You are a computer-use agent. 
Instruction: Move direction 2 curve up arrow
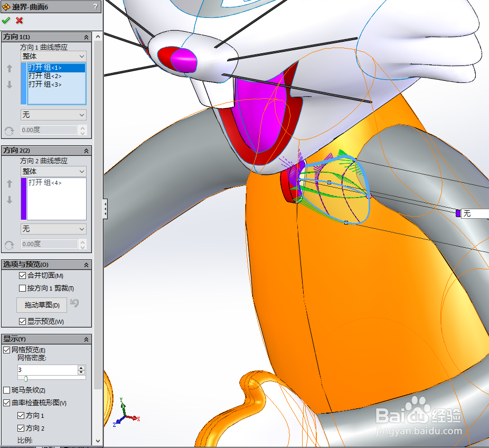[x=10, y=184]
